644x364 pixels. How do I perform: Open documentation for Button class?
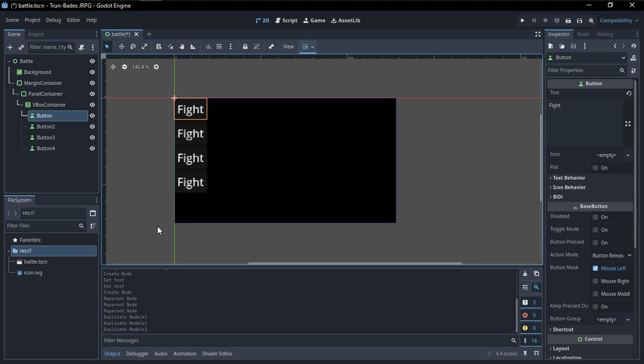(x=634, y=57)
